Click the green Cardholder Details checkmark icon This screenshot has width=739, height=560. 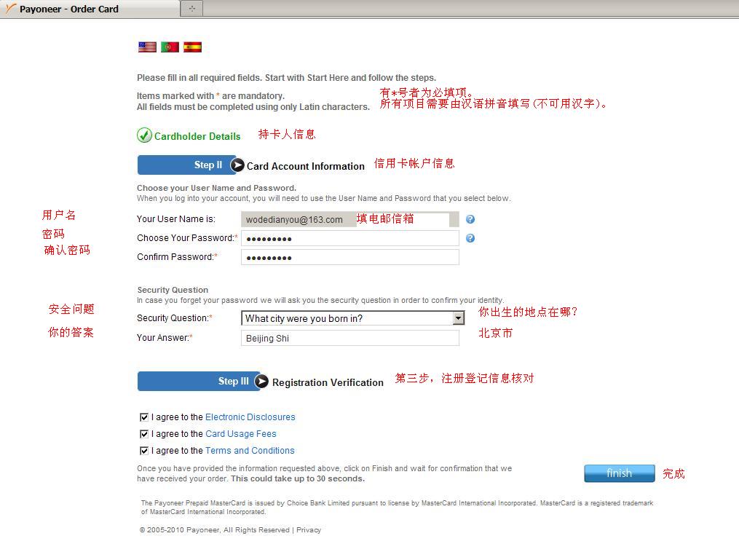click(x=144, y=135)
